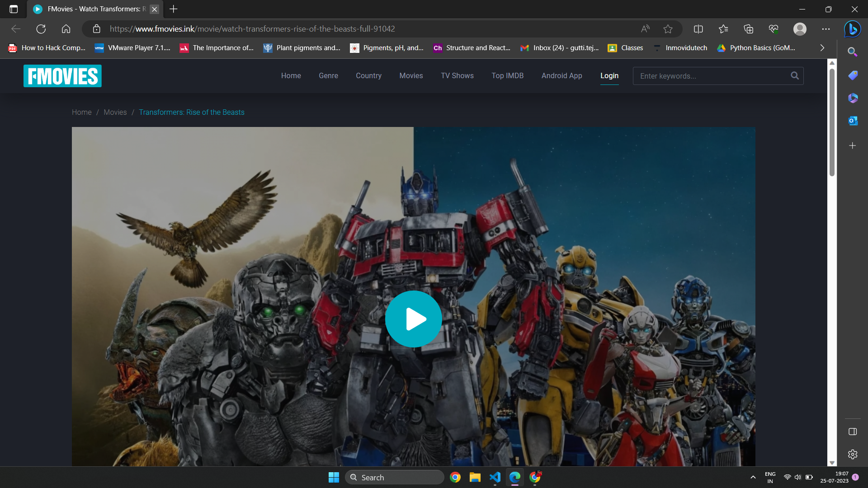Click the browser Back arrow

click(x=16, y=29)
